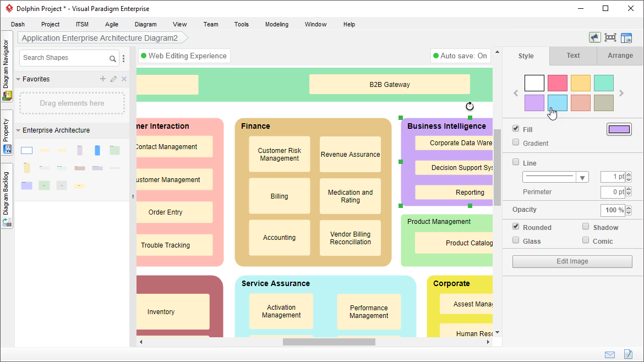Select the B2B Gateway box
Image resolution: width=644 pixels, height=362 pixels.
coord(389,85)
